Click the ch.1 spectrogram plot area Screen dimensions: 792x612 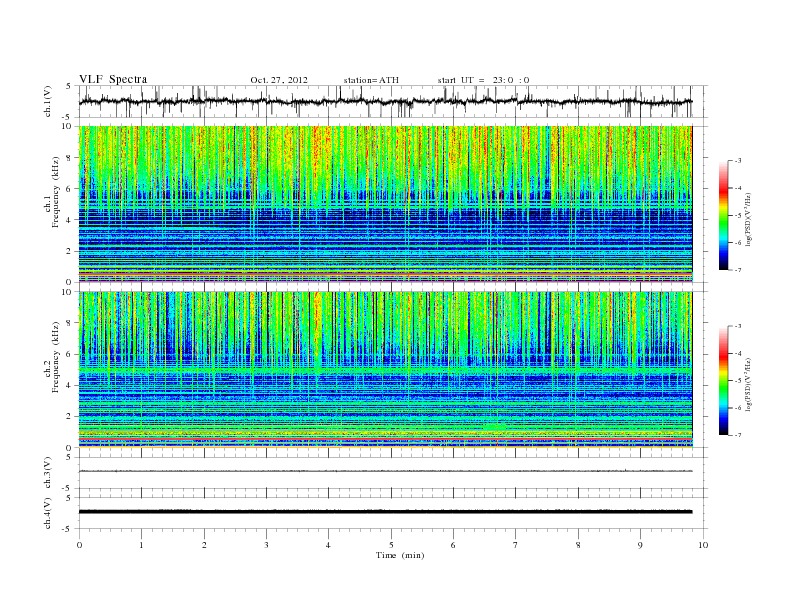385,204
